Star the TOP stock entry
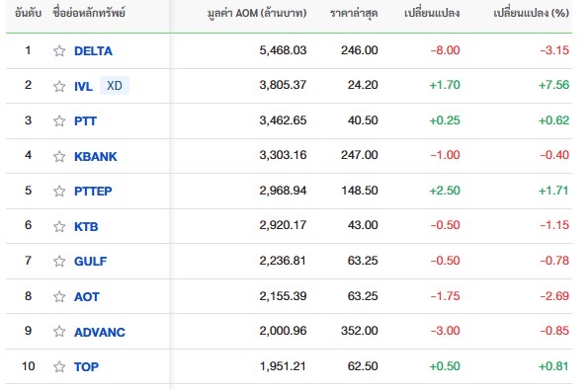The height and width of the screenshot is (389, 588). click(x=59, y=366)
